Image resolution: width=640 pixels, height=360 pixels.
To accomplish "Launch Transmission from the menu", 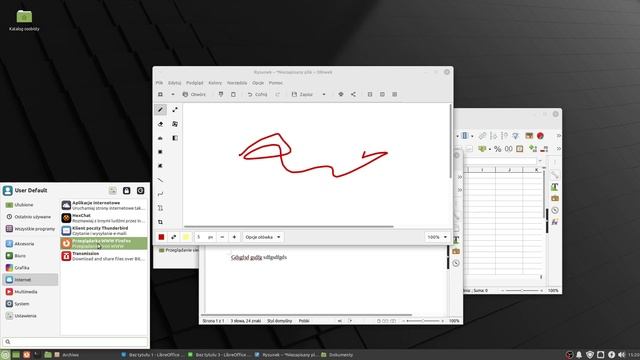I will (x=104, y=256).
